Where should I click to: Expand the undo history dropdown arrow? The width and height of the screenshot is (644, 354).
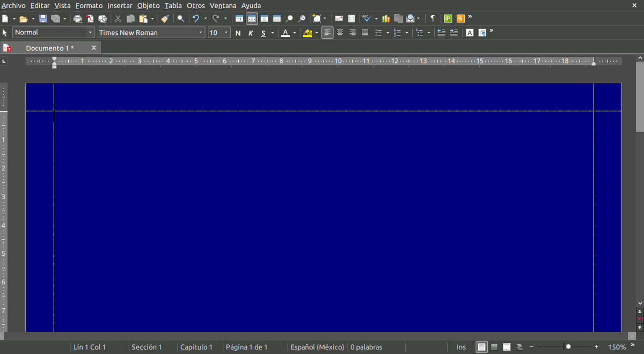205,19
